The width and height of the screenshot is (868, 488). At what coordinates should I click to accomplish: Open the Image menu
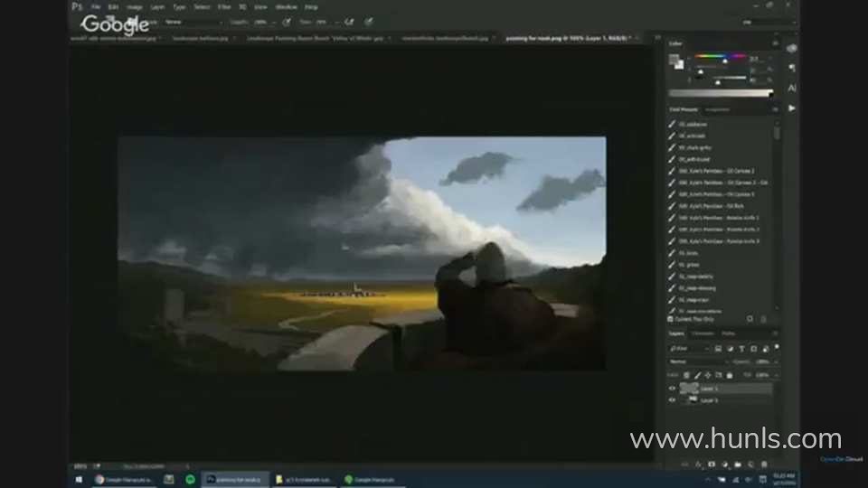[135, 7]
